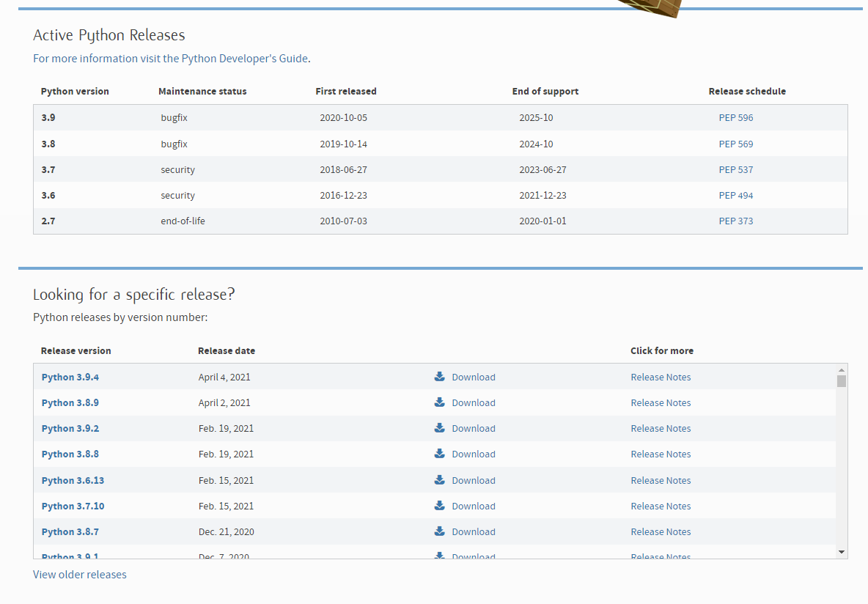The image size is (868, 604).
Task: Click the release list scrollbar thumb
Action: [842, 381]
